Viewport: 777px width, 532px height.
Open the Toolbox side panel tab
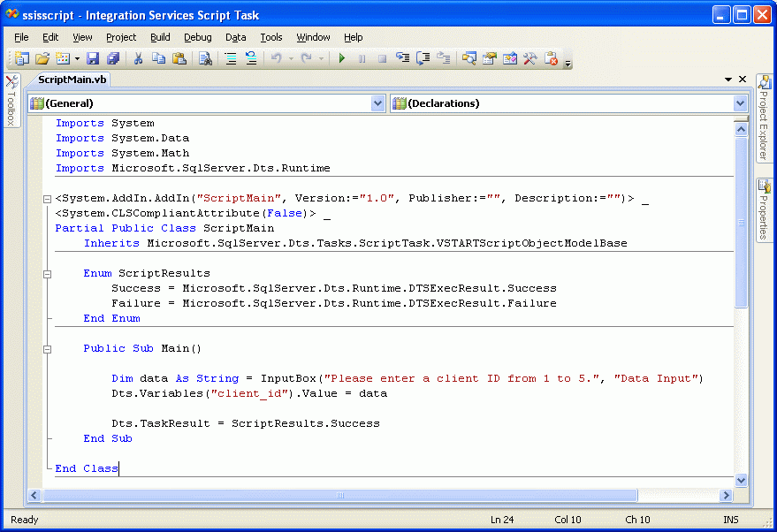coord(11,101)
